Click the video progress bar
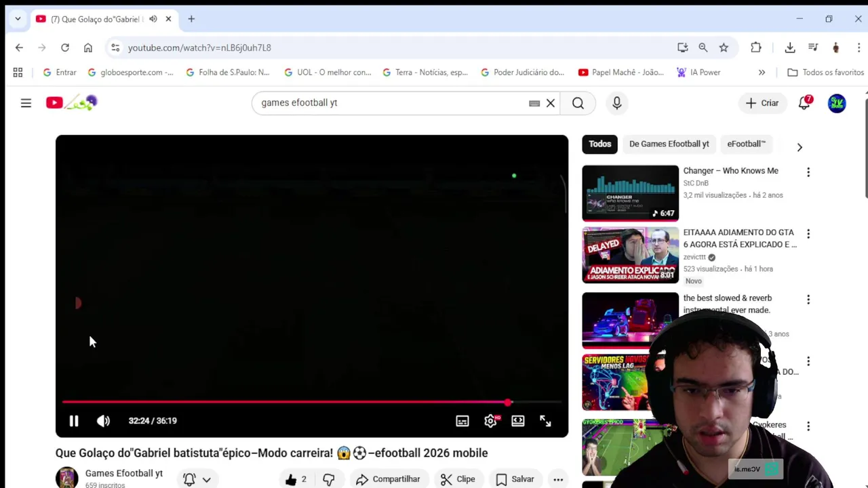 click(x=312, y=402)
